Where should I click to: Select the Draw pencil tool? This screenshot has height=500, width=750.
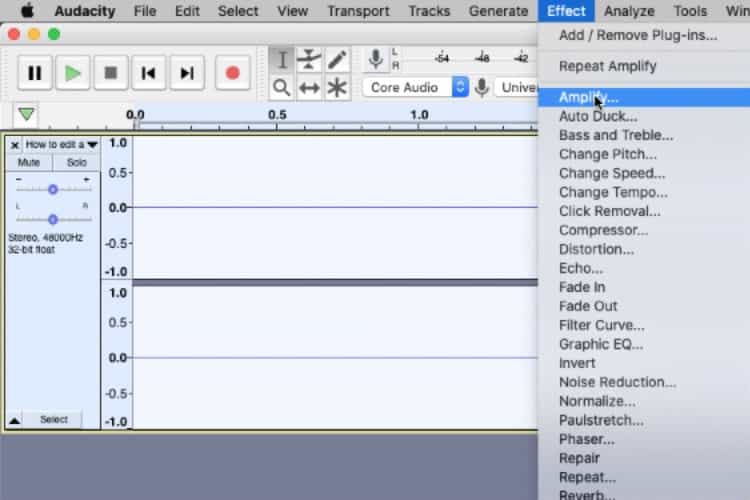click(337, 60)
